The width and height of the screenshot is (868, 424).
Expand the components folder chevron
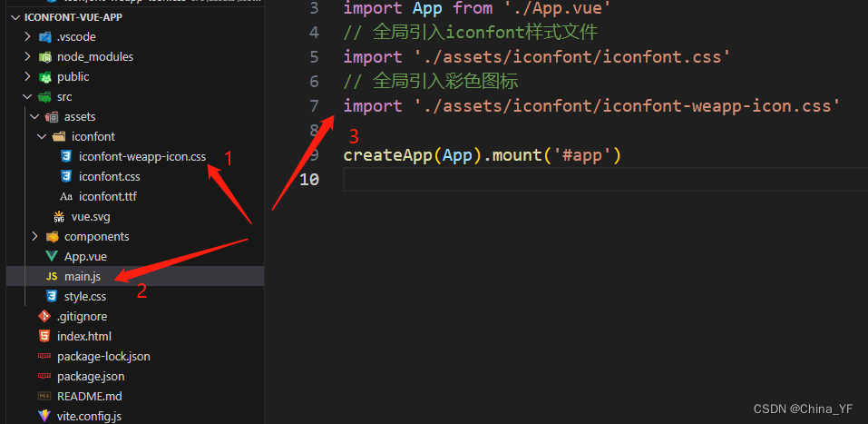tap(34, 237)
